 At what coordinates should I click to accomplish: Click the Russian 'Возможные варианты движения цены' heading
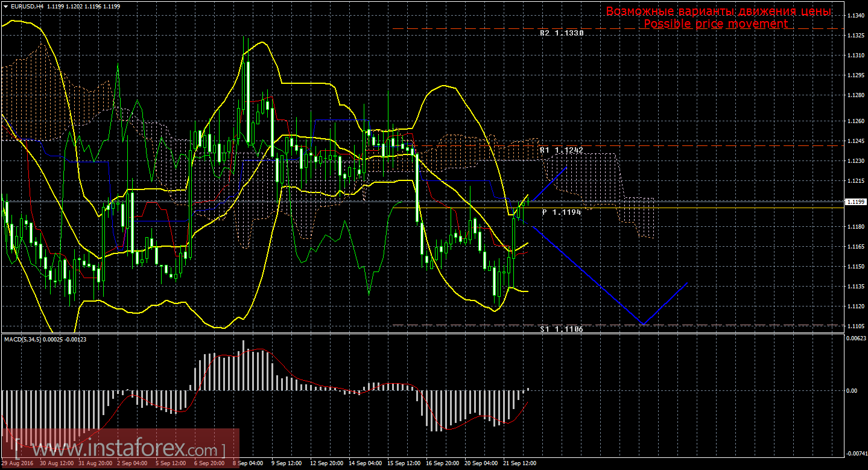click(718, 11)
